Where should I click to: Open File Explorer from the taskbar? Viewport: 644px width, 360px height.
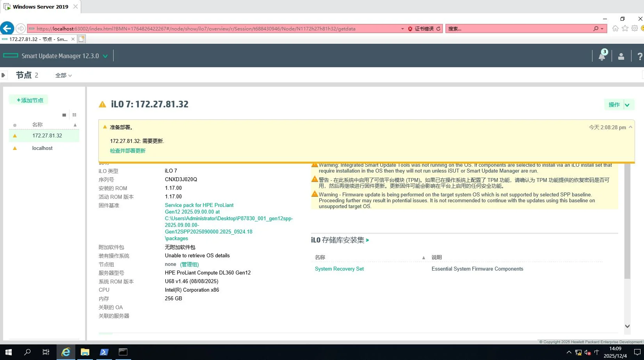point(85,352)
